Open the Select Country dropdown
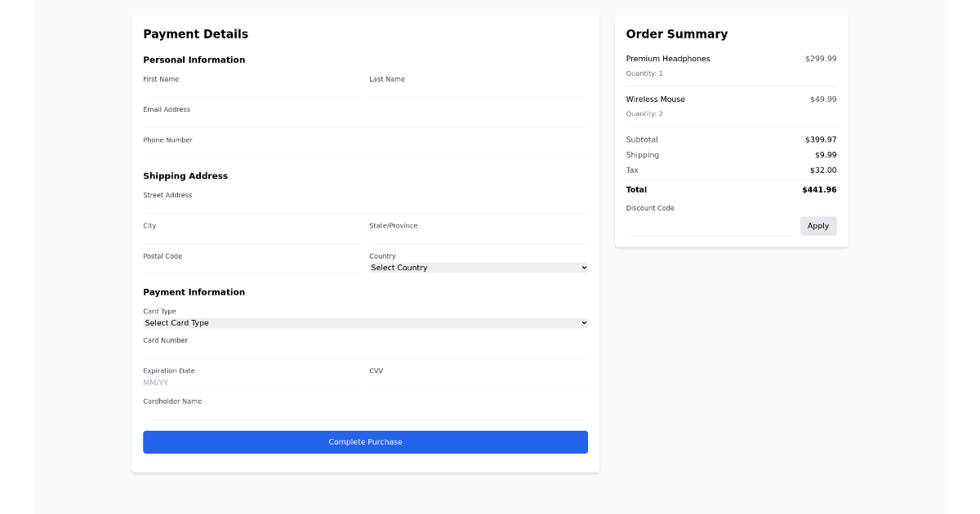980x514 pixels. [x=479, y=268]
